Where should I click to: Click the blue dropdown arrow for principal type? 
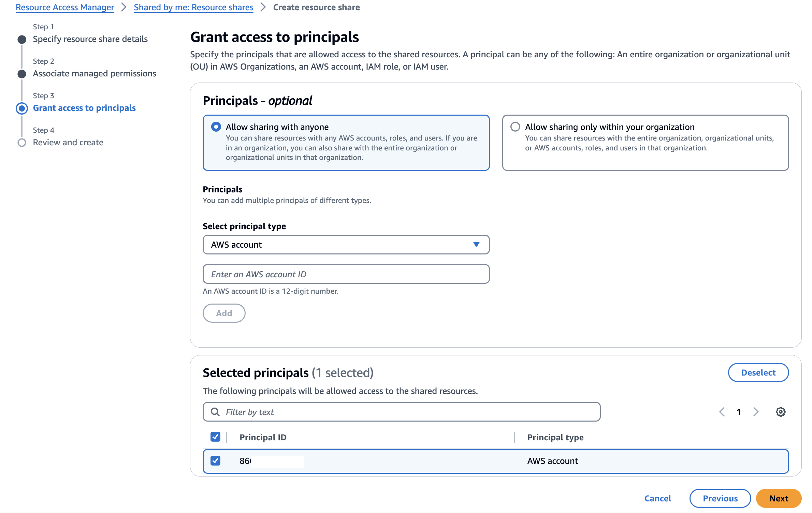pyautogui.click(x=476, y=245)
